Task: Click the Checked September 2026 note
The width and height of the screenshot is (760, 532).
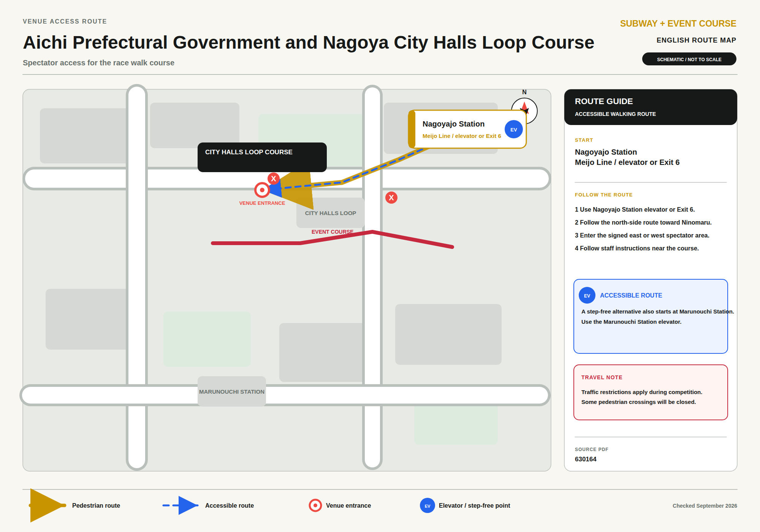Action: click(705, 506)
